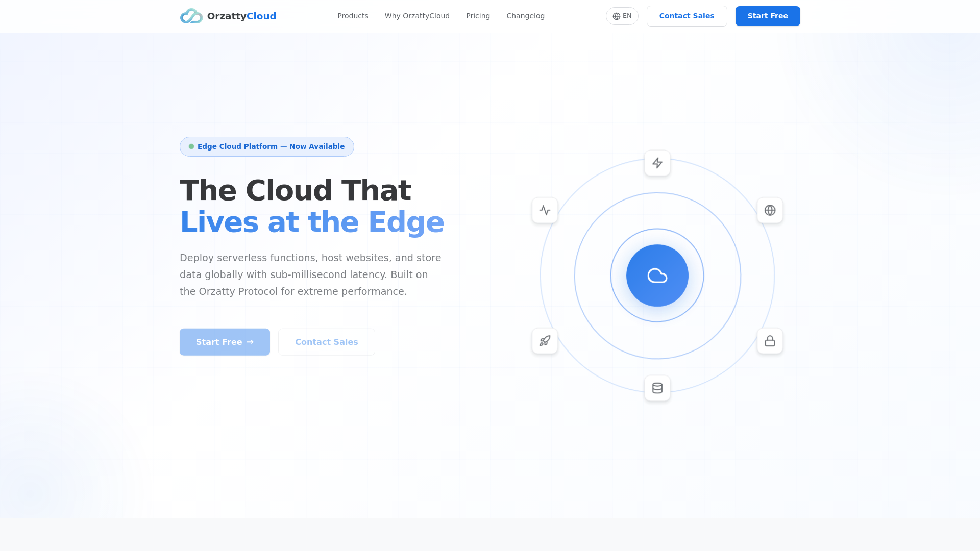Click the central blue cloud circle

[657, 275]
